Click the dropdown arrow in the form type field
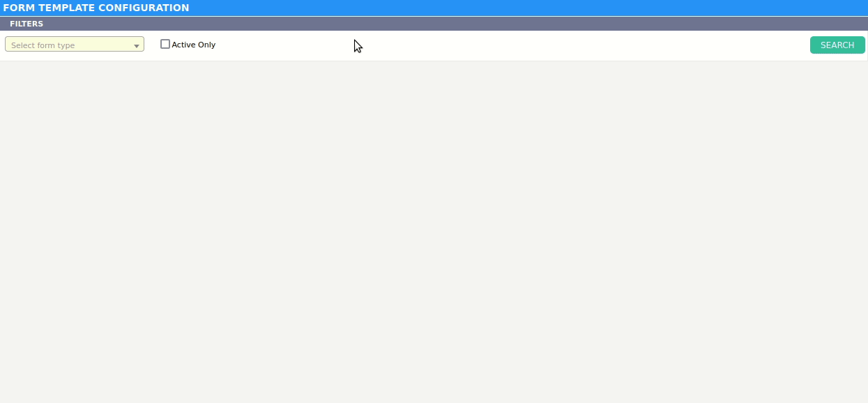The height and width of the screenshot is (403, 868). (137, 46)
